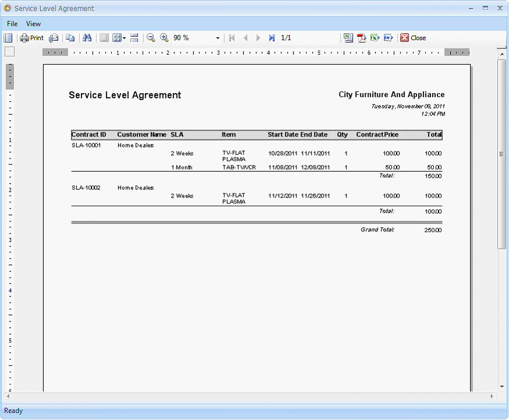Image resolution: width=509 pixels, height=420 pixels.
Task: Click the Grand Total label
Action: [377, 230]
